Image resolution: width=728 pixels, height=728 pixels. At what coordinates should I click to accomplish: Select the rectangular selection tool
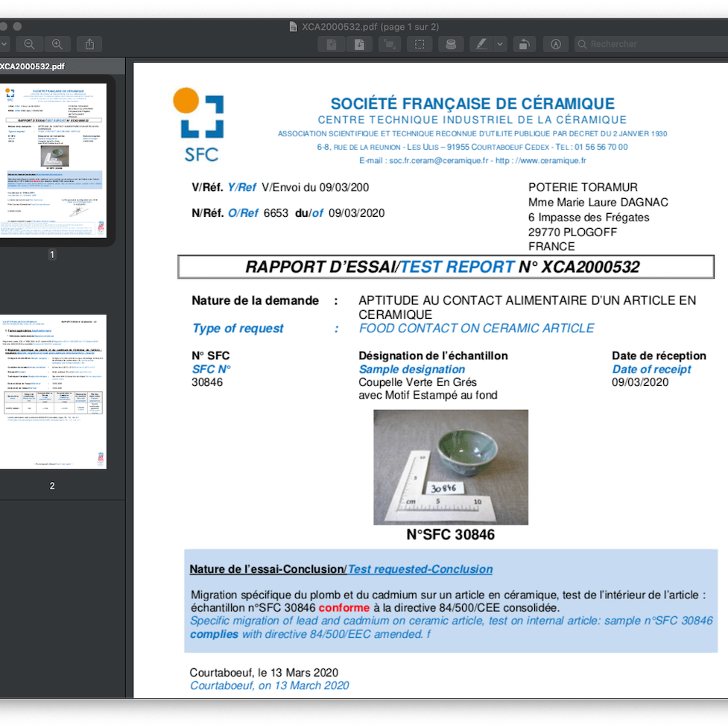420,44
